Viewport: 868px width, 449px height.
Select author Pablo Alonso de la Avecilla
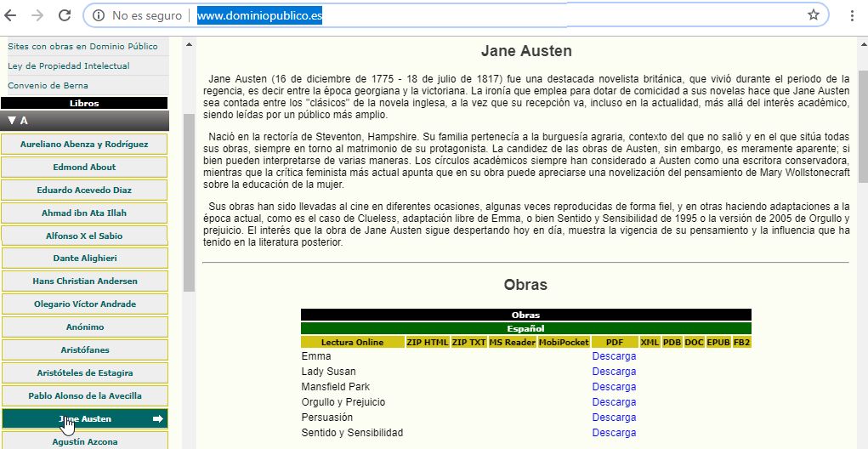(x=85, y=395)
